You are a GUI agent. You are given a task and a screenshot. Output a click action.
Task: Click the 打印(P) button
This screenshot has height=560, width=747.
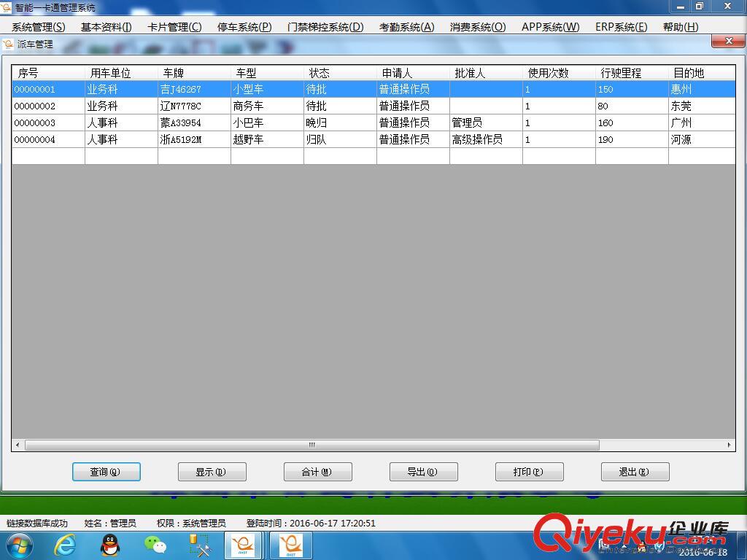pyautogui.click(x=530, y=472)
